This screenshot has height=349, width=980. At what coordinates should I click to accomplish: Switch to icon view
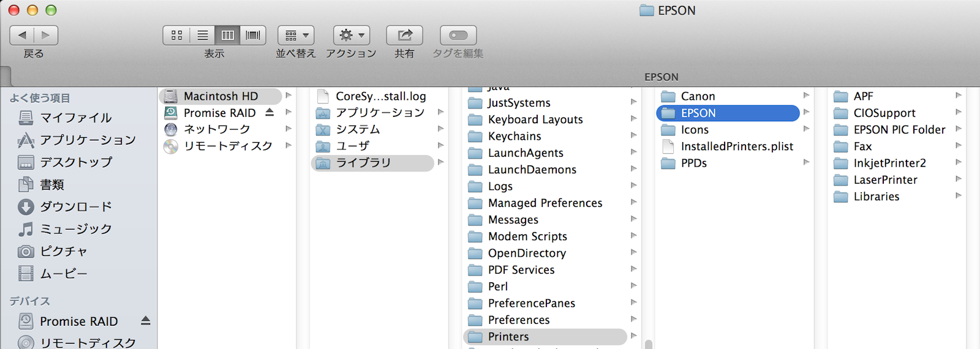coord(176,35)
